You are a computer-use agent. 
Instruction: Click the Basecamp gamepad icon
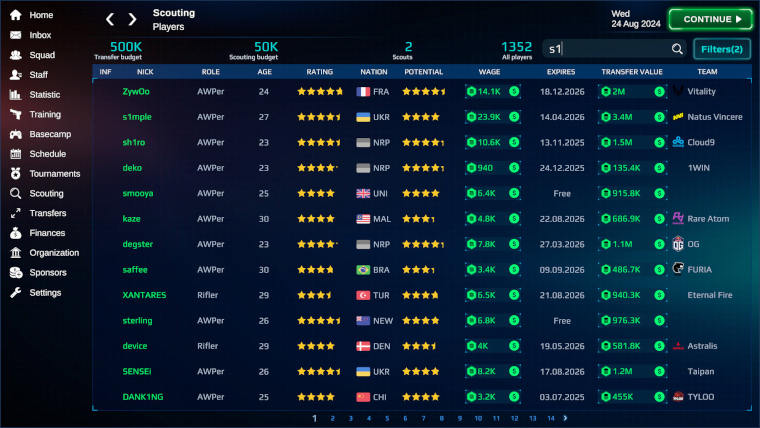16,134
